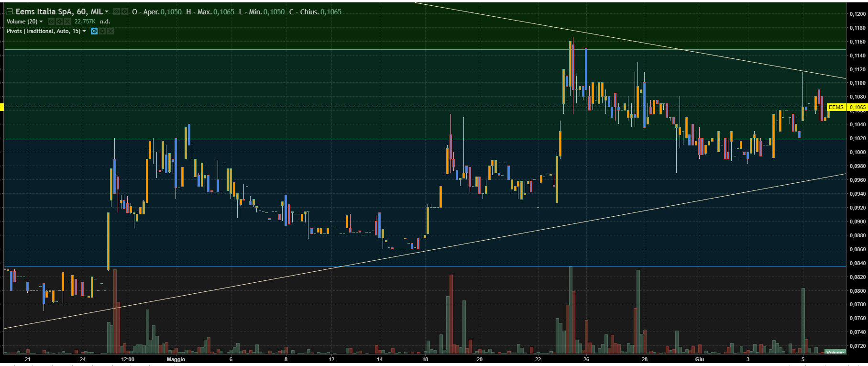Click the 0,0720 price axis label
This screenshot has width=868, height=366.
coord(857,346)
